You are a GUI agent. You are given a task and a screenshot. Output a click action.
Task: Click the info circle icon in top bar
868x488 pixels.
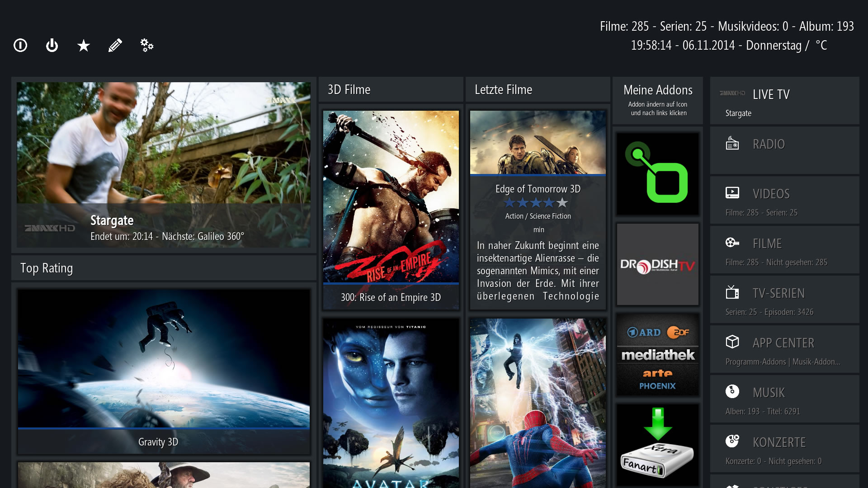20,45
